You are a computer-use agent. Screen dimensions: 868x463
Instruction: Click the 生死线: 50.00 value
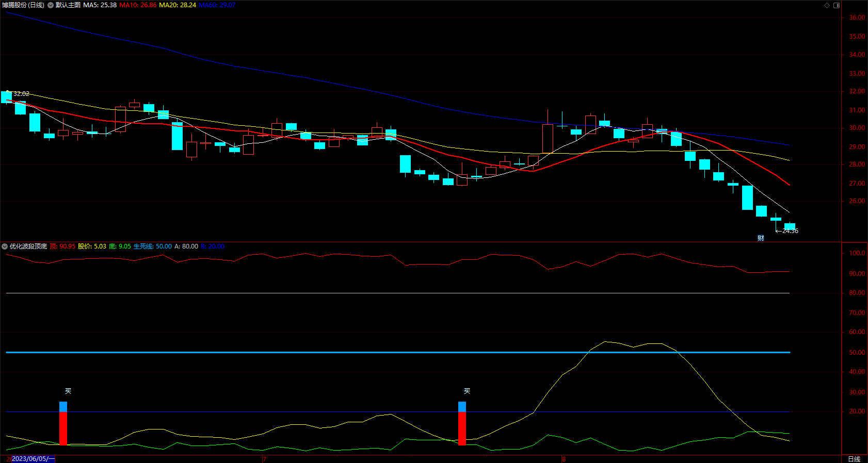pos(153,246)
